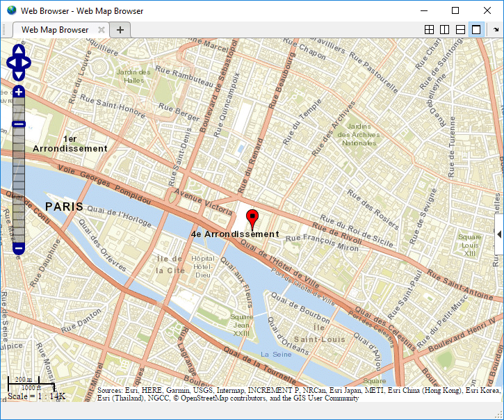The height and width of the screenshot is (420, 504).
Task: Pan the map east with right arrow
Action: click(x=26, y=63)
